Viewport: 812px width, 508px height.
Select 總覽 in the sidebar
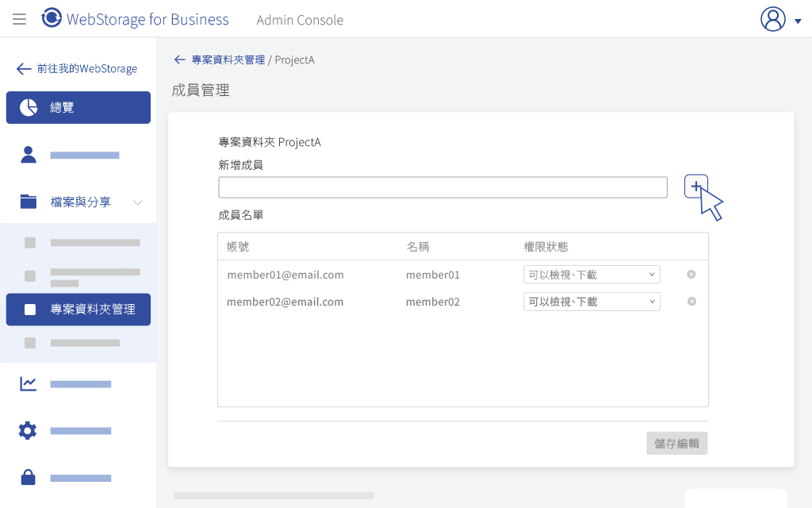[x=79, y=107]
